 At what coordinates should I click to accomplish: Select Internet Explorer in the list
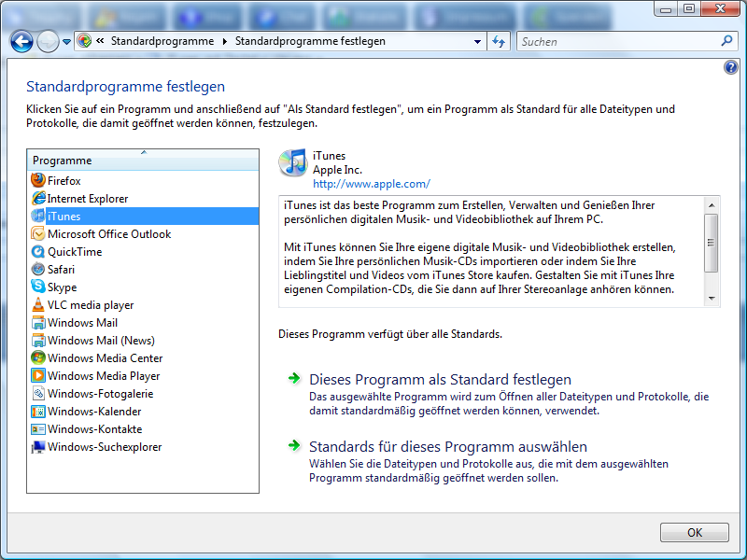143,198
